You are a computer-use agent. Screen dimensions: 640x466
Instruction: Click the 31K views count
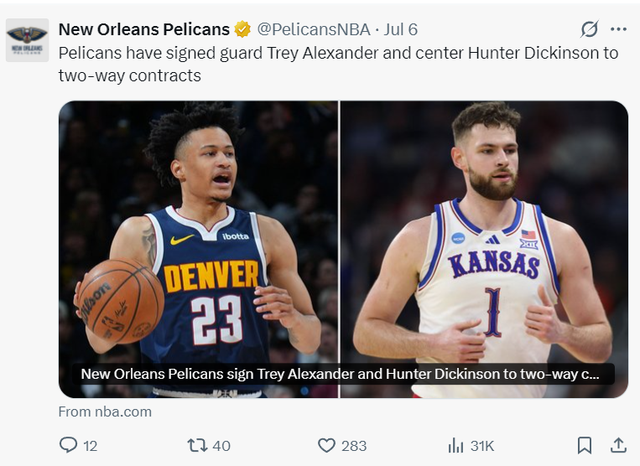point(483,445)
